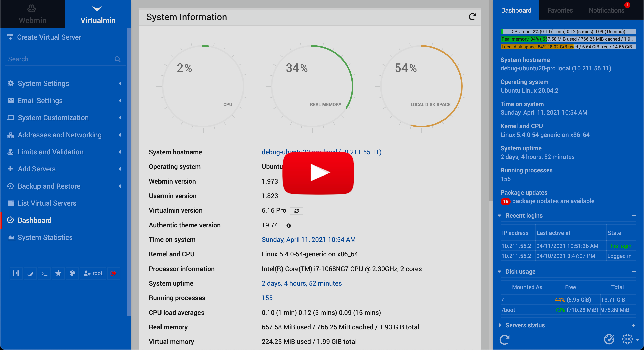Viewport: 644px width, 350px height.
Task: Click the Real Memory 34% gauge
Action: [x=312, y=86]
